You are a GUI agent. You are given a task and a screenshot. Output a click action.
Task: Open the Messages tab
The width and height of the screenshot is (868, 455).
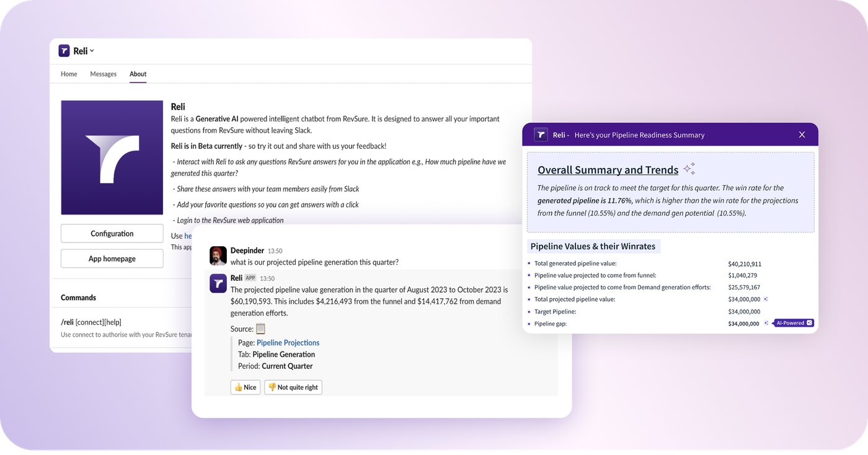pyautogui.click(x=103, y=74)
